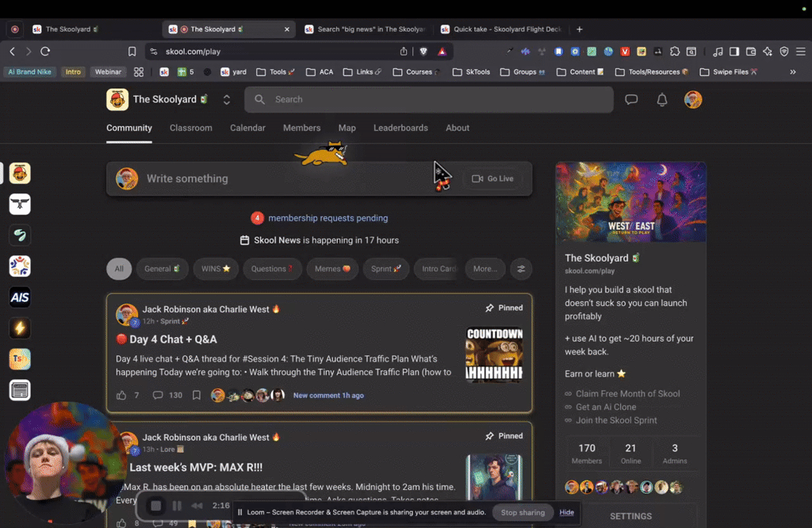Open the feed sort filter icon
The height and width of the screenshot is (528, 812).
click(521, 269)
